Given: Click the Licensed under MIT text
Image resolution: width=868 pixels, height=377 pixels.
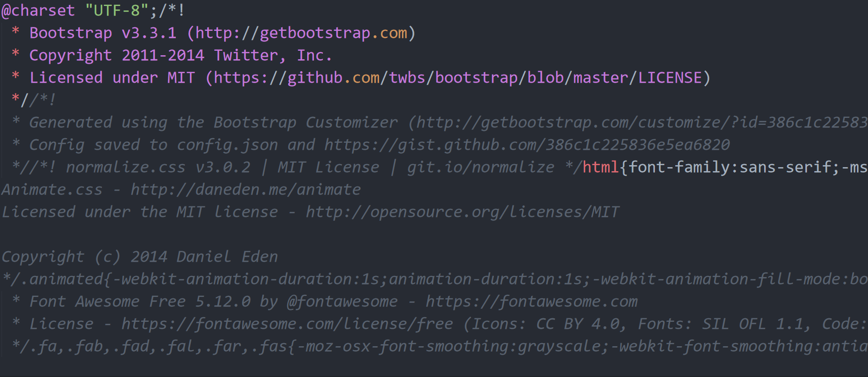Looking at the screenshot, I should pyautogui.click(x=112, y=78).
